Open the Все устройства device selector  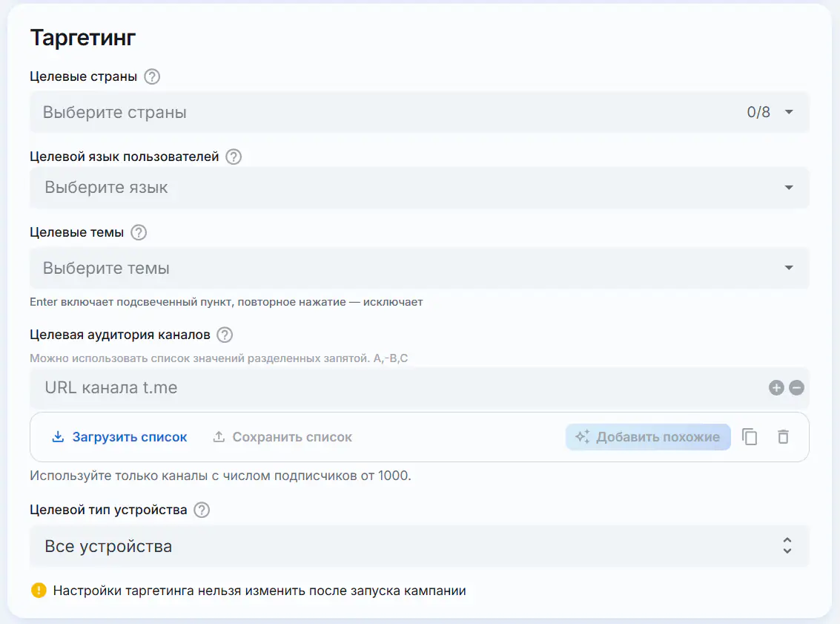pyautogui.click(x=419, y=546)
